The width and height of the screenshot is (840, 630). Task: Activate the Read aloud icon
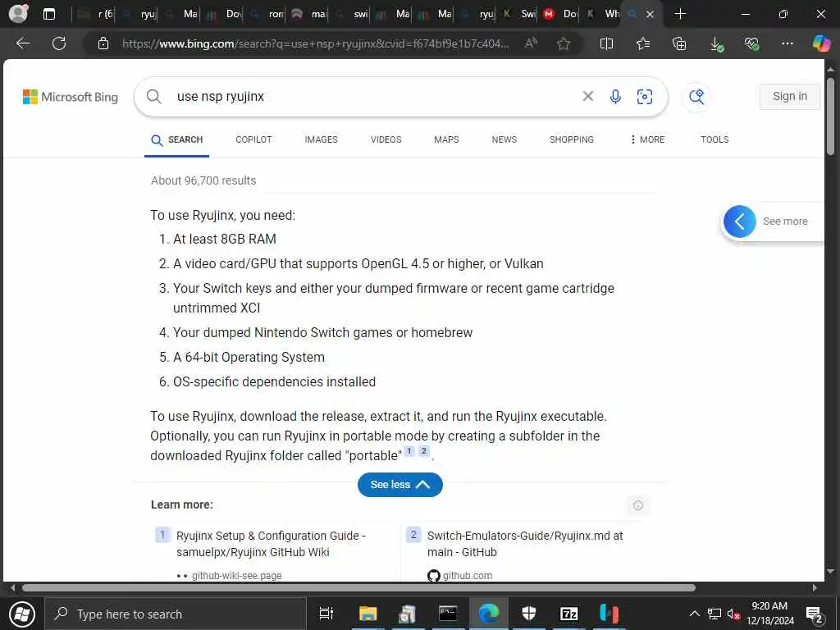(x=531, y=43)
